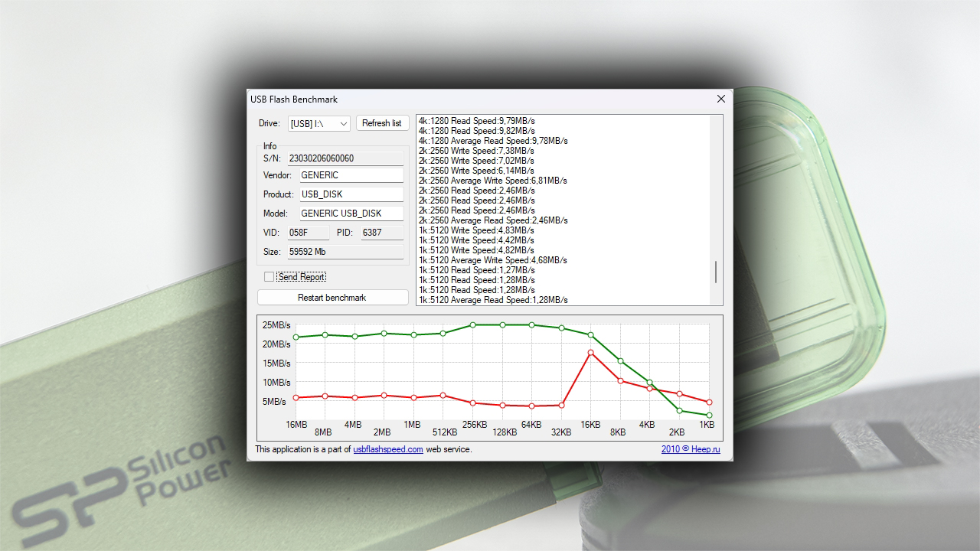Screen dimensions: 980x551
Task: Click the 64KB label on chart axis
Action: pyautogui.click(x=531, y=425)
